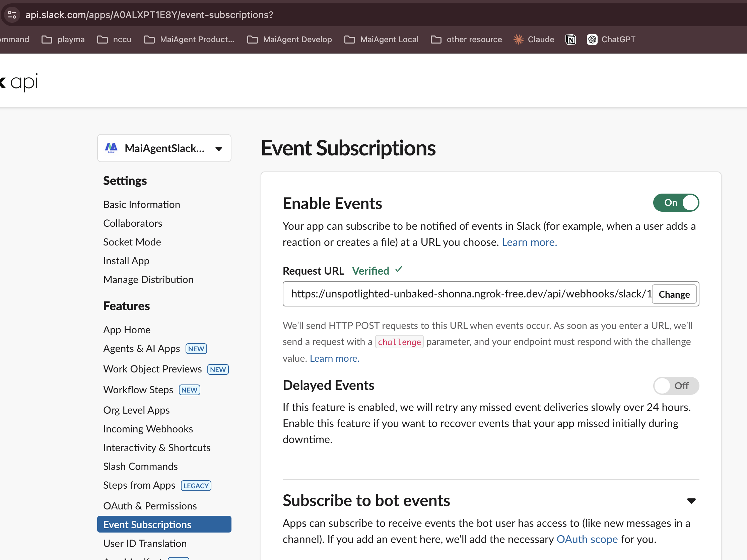Open the Notion bookmark icon

[x=570, y=40]
